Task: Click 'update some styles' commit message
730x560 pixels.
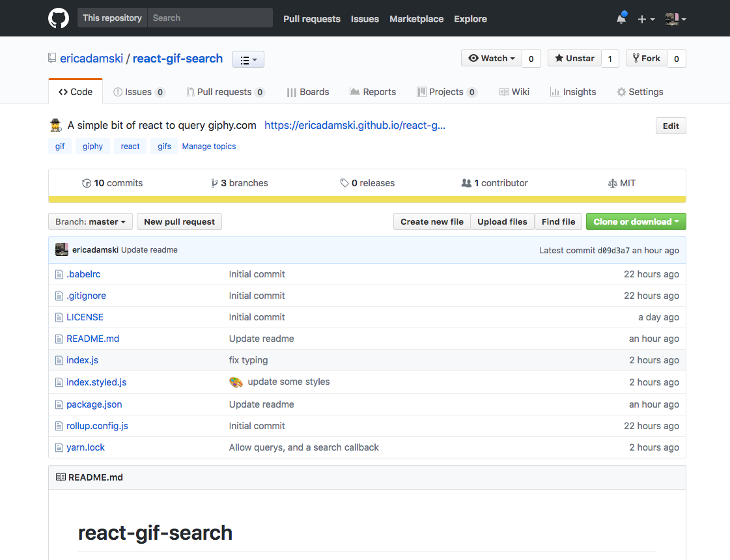Action: pyautogui.click(x=288, y=382)
